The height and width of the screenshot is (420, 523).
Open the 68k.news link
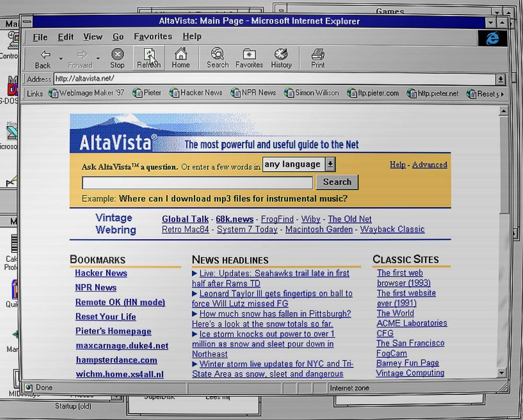coord(234,219)
